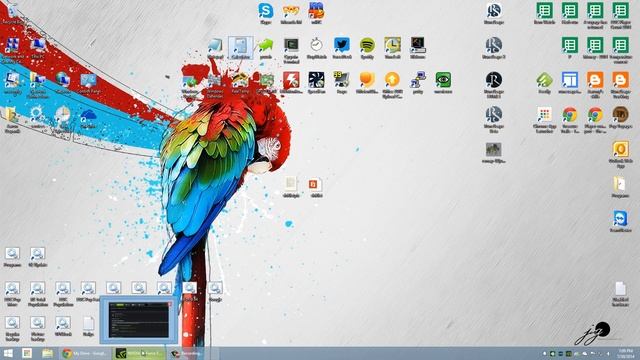Screen dimensions: 640x360
Task: Click the NVIDIA GeForce taskbar button
Action: click(139, 353)
